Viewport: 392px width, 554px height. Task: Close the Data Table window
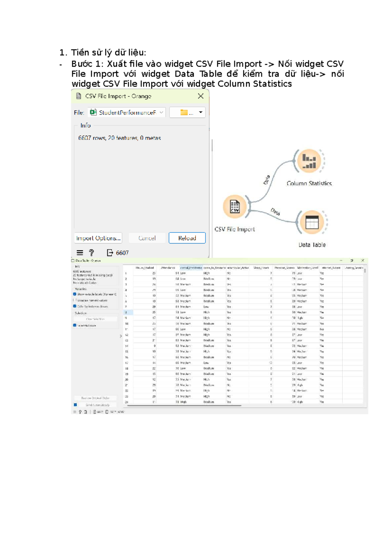(x=363, y=260)
